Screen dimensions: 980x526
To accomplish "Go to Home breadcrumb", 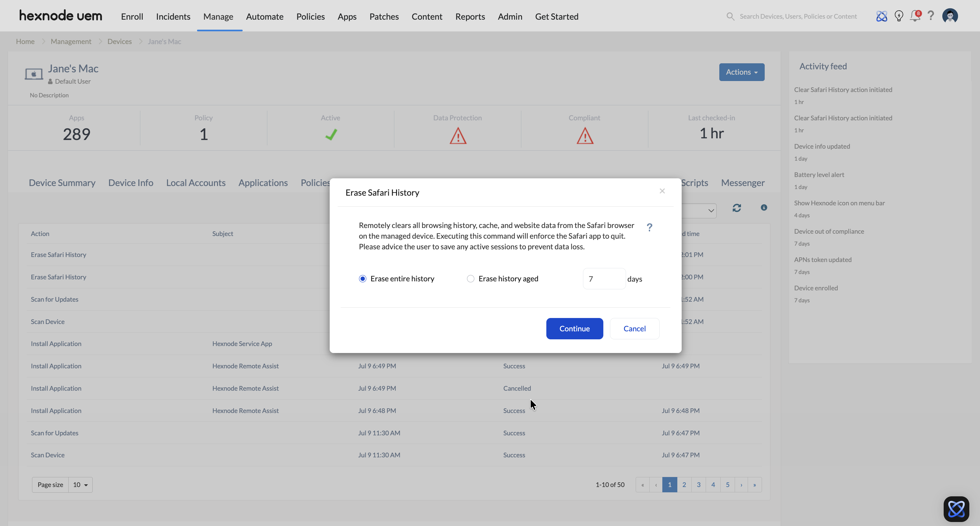I will pyautogui.click(x=25, y=41).
